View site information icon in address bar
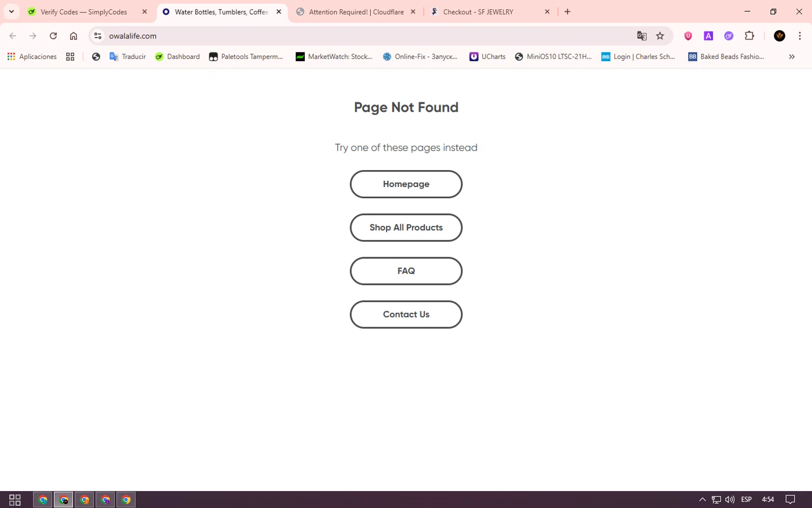The image size is (812, 508). (x=97, y=36)
